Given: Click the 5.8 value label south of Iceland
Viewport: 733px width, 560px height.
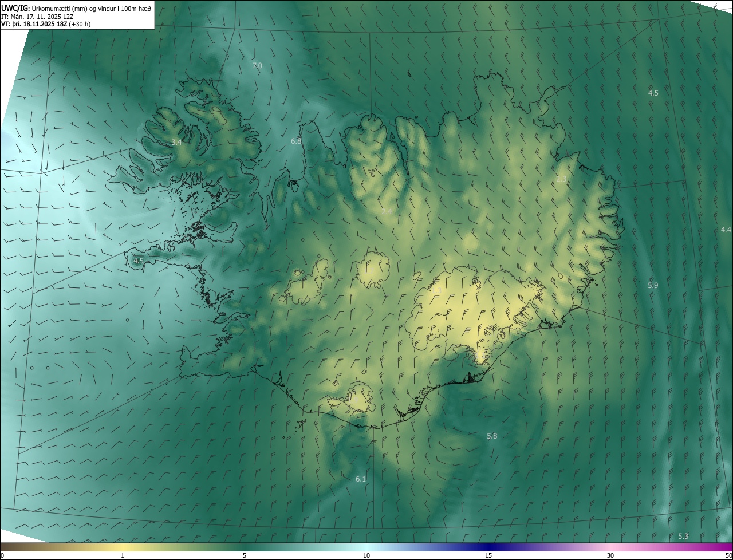Looking at the screenshot, I should click(492, 436).
